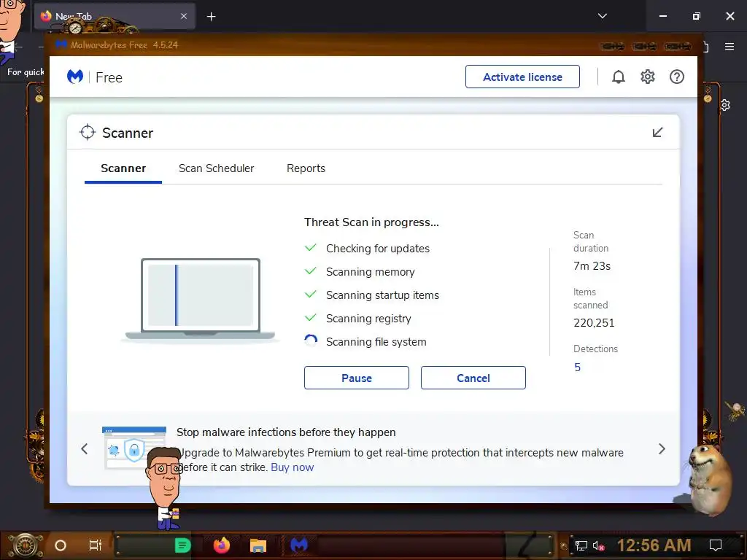The width and height of the screenshot is (747, 560).
Task: Open Action Center notification icon
Action: coord(715,545)
